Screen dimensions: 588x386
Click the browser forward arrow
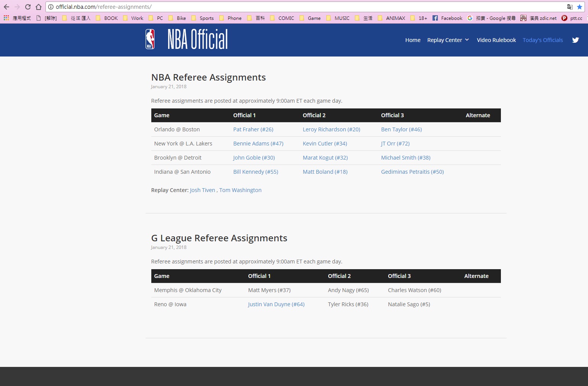click(17, 7)
